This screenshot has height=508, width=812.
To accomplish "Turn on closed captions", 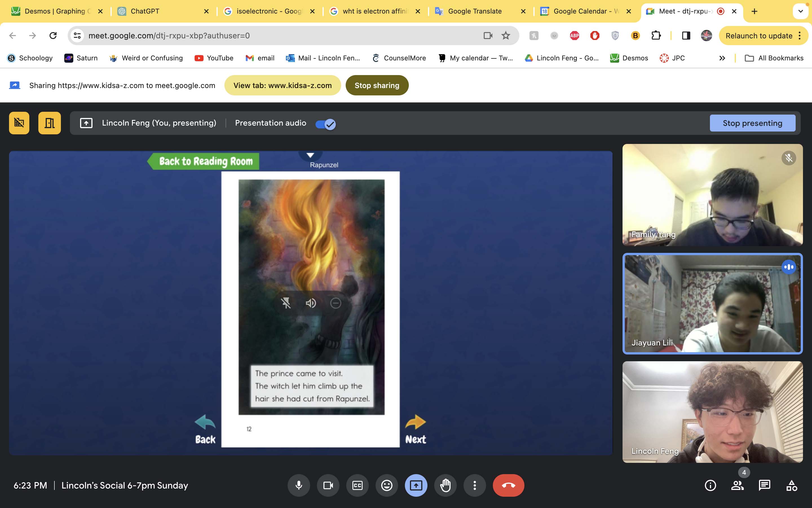I will [357, 485].
